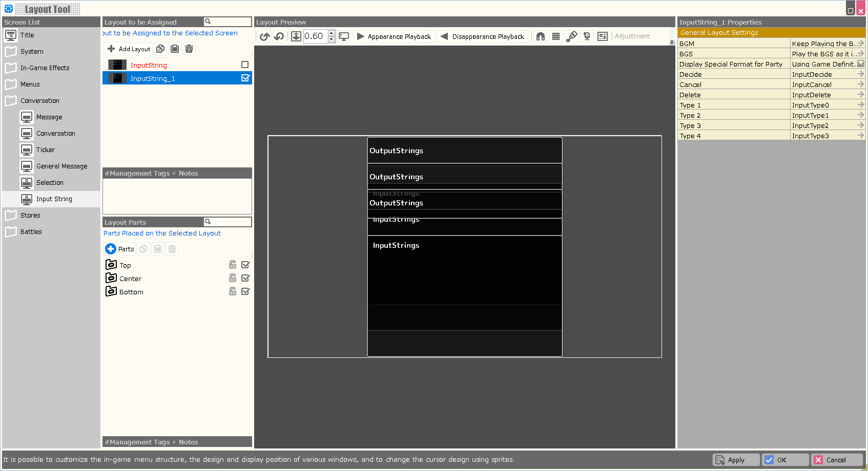Enable the InputString layout checkbox
868x471 pixels.
click(x=245, y=65)
